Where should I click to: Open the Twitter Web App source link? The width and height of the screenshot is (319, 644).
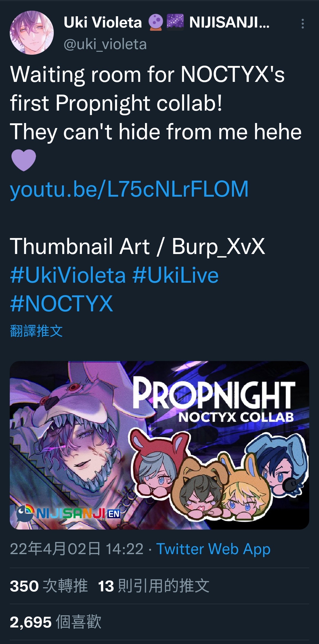coord(213,549)
